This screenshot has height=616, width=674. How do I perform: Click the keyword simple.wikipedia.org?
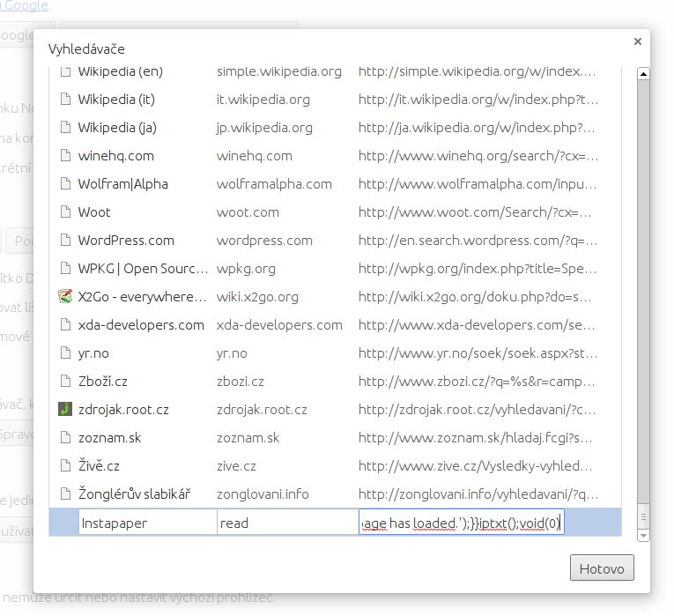click(x=279, y=71)
